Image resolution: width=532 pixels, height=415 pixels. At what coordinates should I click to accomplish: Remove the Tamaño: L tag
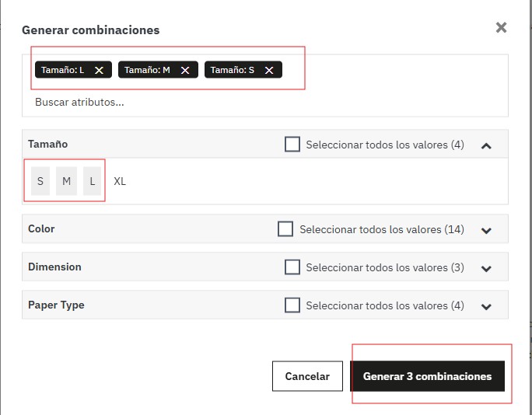(x=99, y=70)
